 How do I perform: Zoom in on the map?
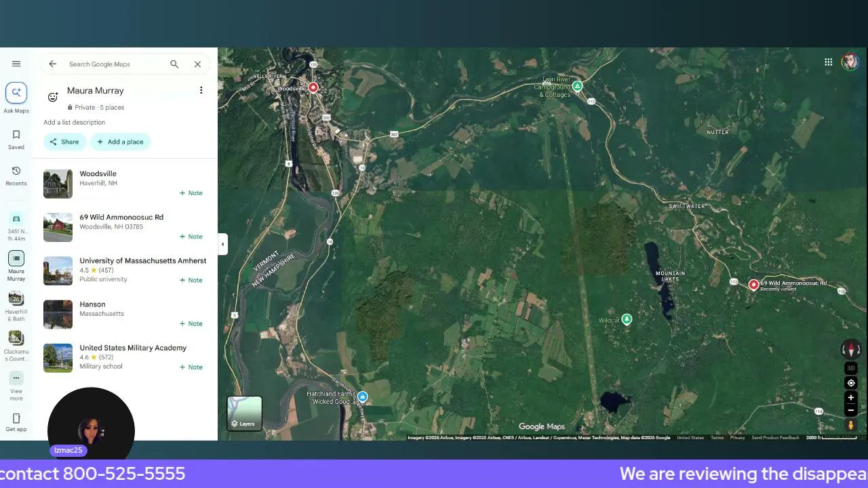tap(850, 398)
